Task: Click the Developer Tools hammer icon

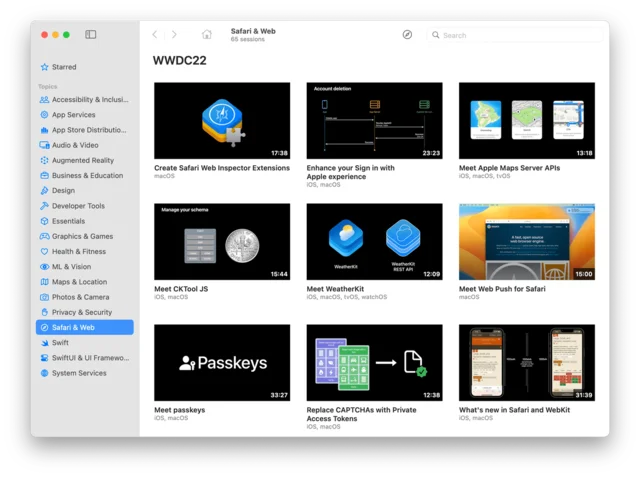Action: [44, 206]
